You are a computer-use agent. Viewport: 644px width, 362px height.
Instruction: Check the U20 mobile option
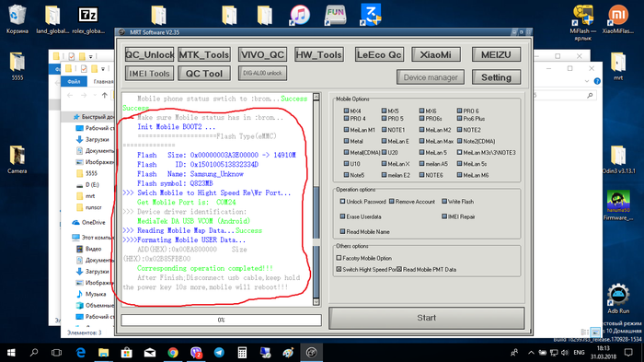(384, 152)
